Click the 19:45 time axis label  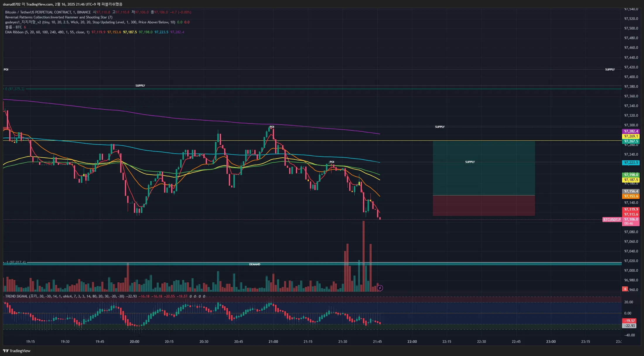pos(100,342)
